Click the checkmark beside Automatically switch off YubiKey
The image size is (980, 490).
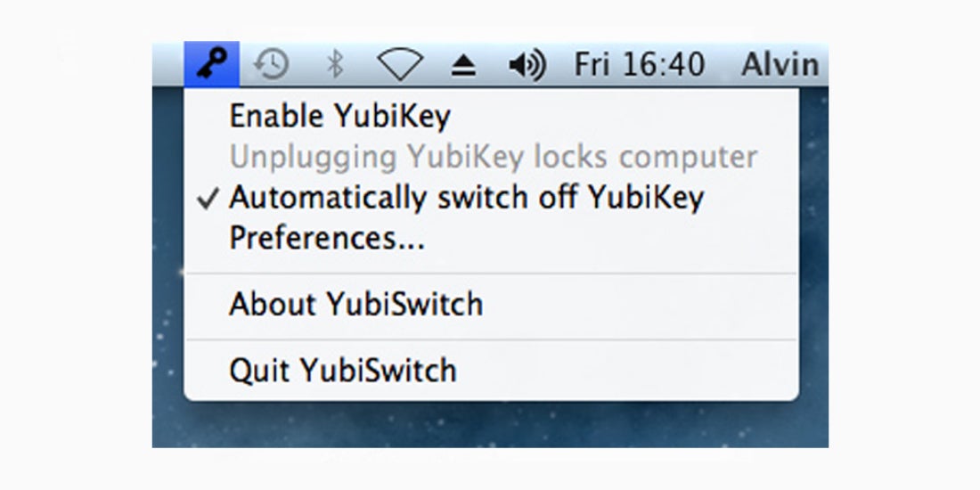pyautogui.click(x=208, y=199)
